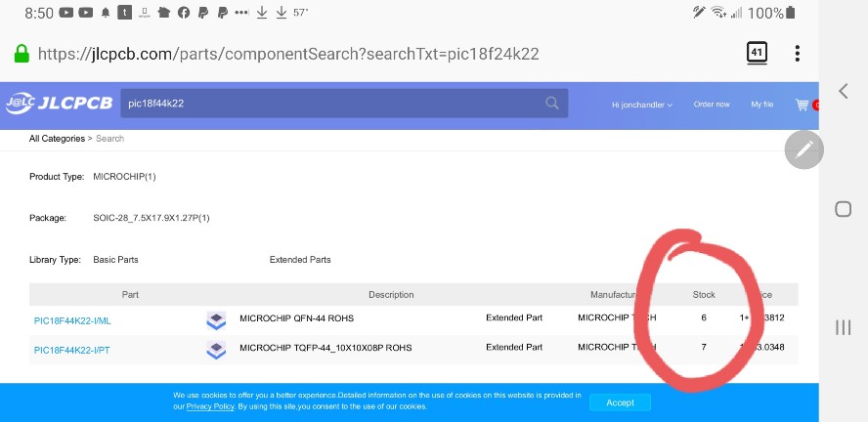Accept the cookie notice

(x=620, y=402)
